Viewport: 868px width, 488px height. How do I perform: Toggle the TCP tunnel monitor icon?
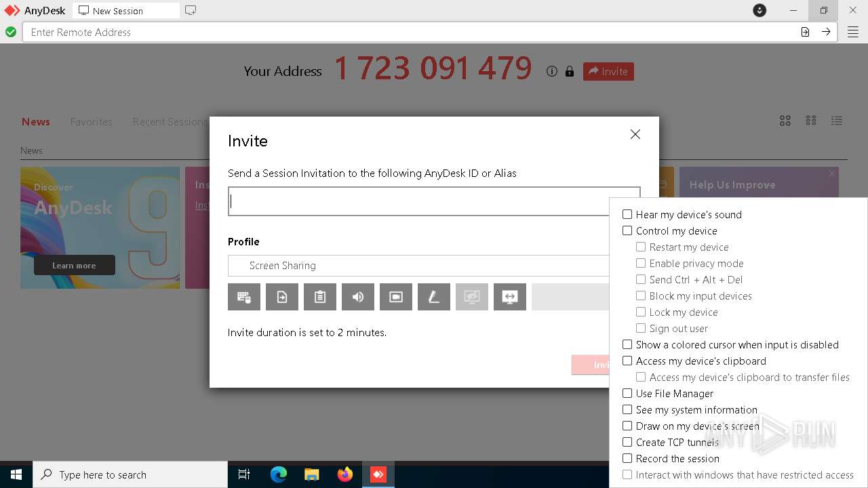[510, 297]
